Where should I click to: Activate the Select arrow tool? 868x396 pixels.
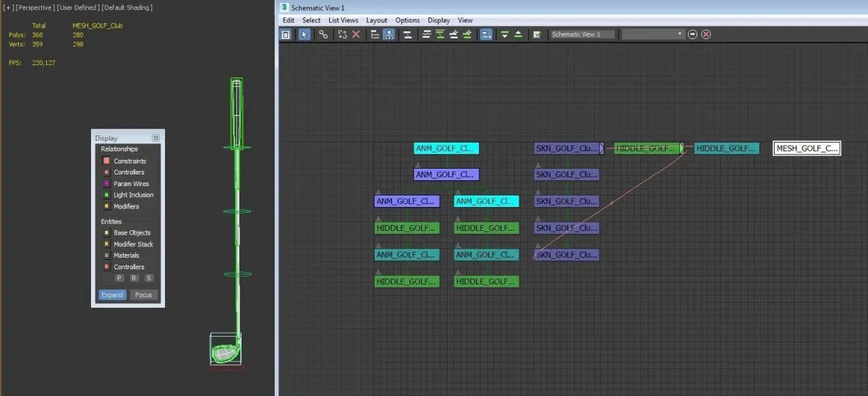click(305, 34)
